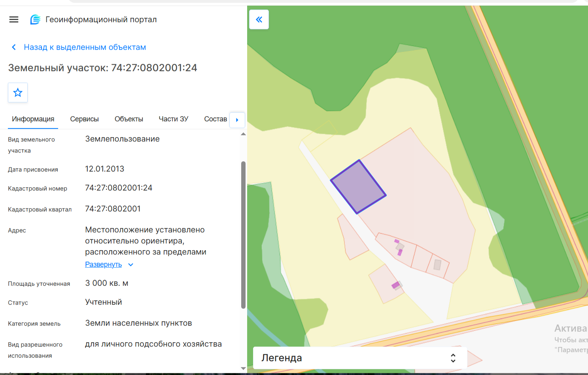The image size is (588, 375).
Task: Click the Geoportal logo icon
Action: pos(35,19)
